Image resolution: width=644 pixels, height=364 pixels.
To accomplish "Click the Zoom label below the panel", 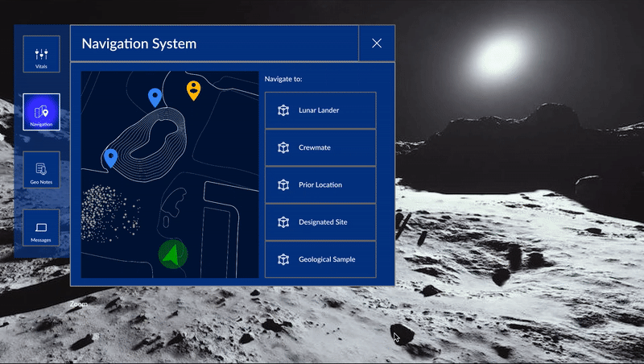I will (78, 304).
